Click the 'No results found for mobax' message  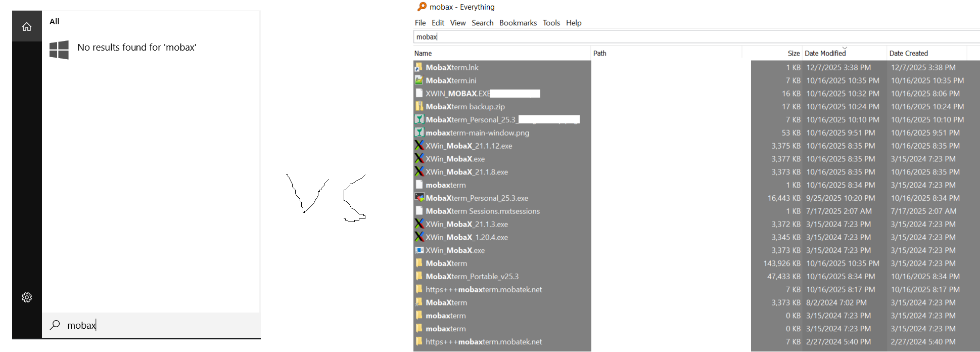point(136,47)
